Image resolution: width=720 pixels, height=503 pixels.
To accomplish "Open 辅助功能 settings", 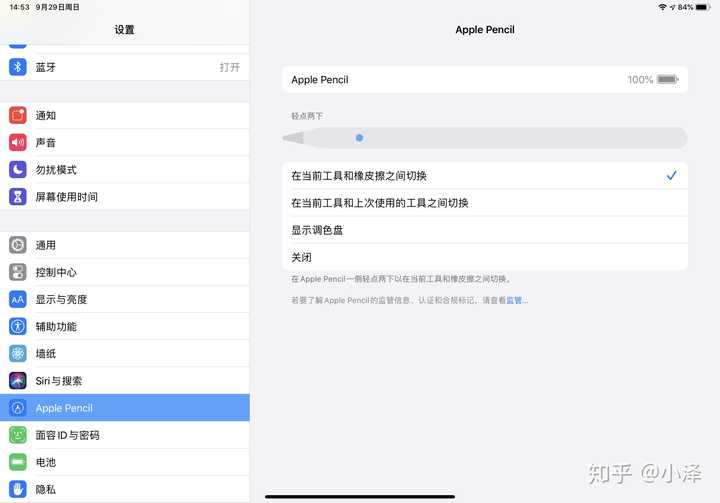I will pyautogui.click(x=124, y=327).
